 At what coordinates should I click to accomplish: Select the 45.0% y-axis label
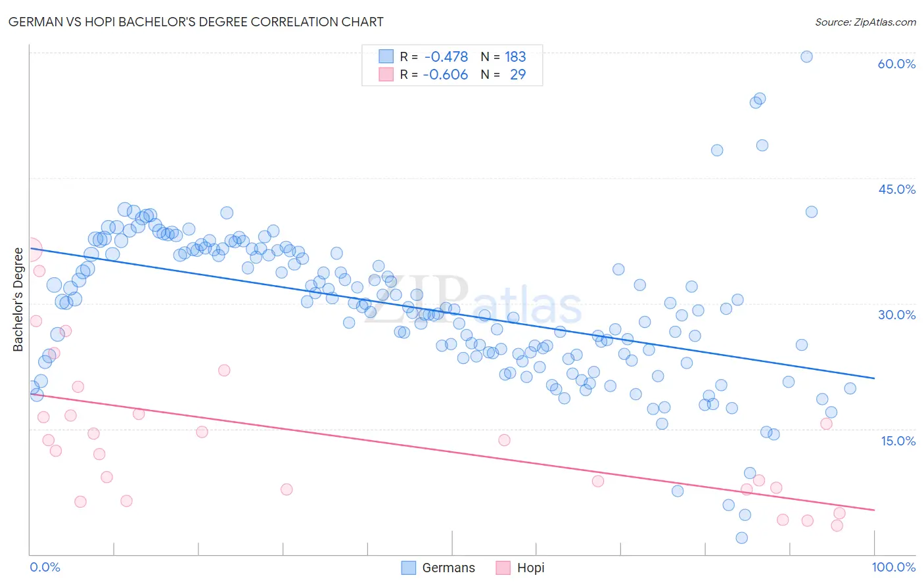(x=896, y=189)
